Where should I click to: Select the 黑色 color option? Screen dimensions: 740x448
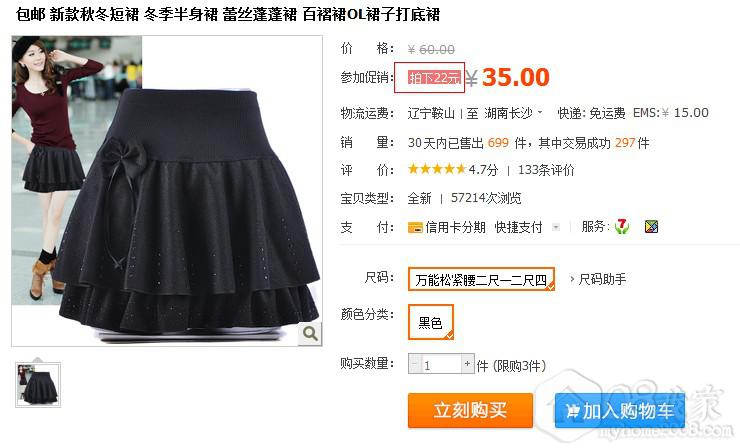click(x=430, y=322)
